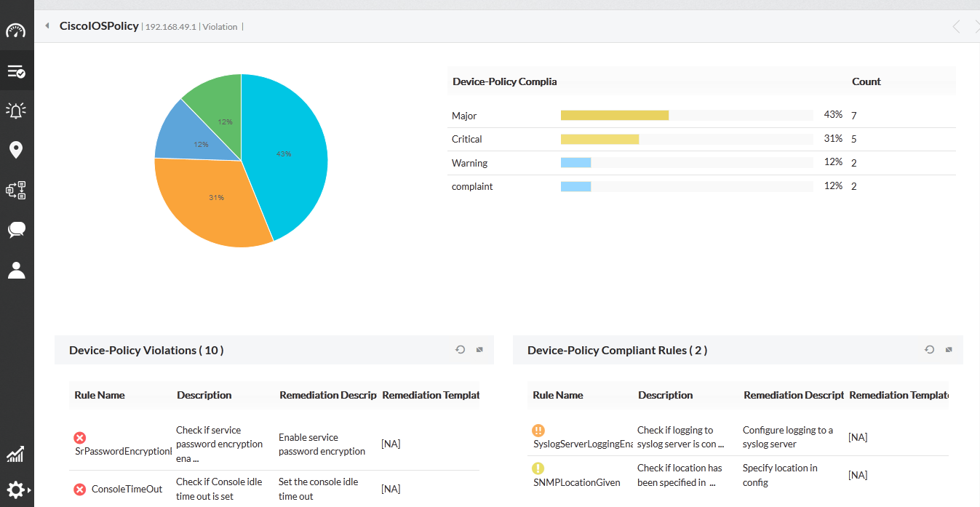The width and height of the screenshot is (980, 507).
Task: Sort violations by Description header
Action: (204, 395)
